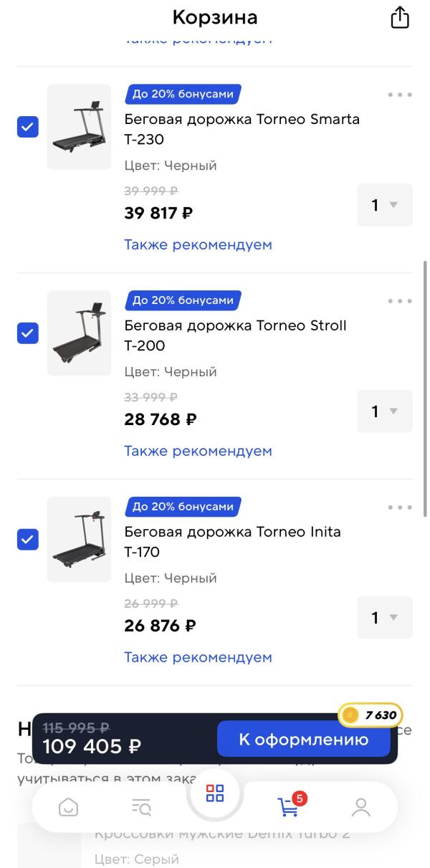Open catalog search icon in bottom bar
The height and width of the screenshot is (868, 430).
pos(142,808)
